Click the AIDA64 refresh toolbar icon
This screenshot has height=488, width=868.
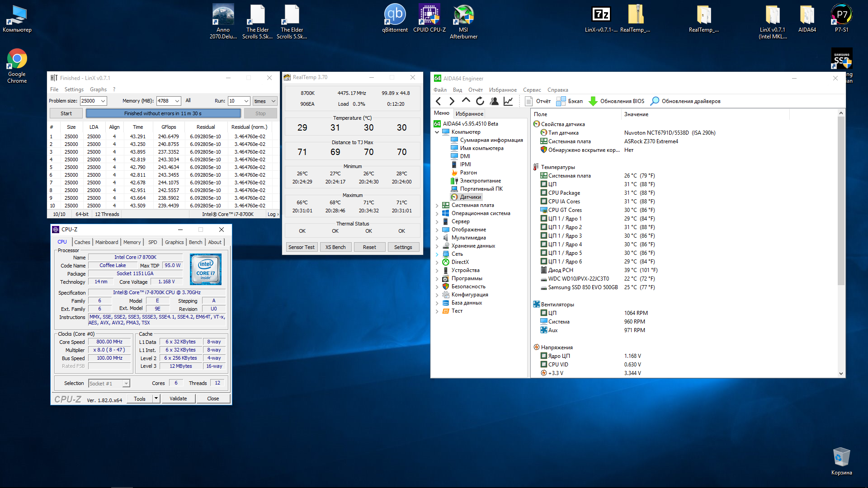[x=480, y=101]
